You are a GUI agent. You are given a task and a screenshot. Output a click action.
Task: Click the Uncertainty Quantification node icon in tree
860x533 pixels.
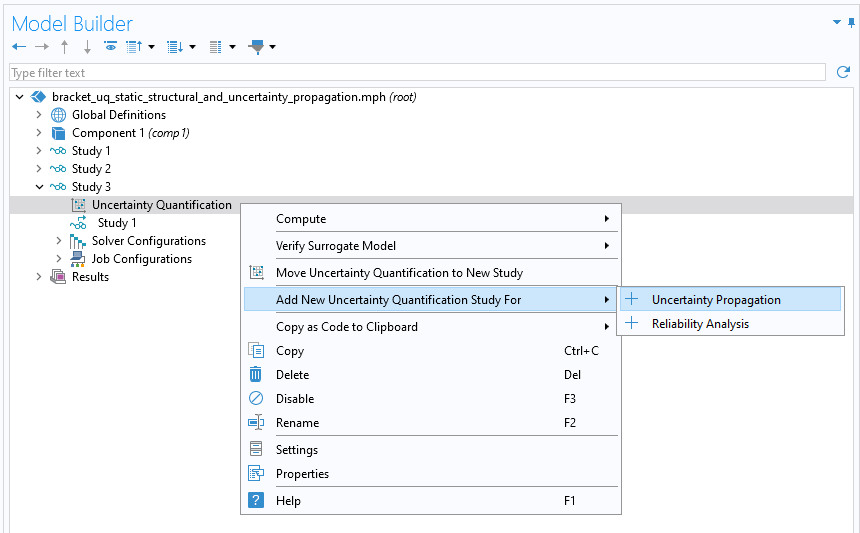(x=79, y=205)
